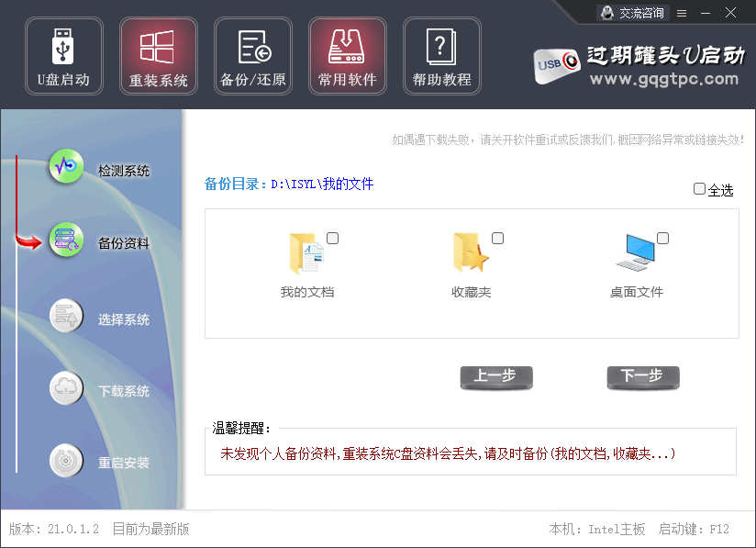Select the 重启安装 step label
The width and height of the screenshot is (756, 548).
[x=124, y=464]
